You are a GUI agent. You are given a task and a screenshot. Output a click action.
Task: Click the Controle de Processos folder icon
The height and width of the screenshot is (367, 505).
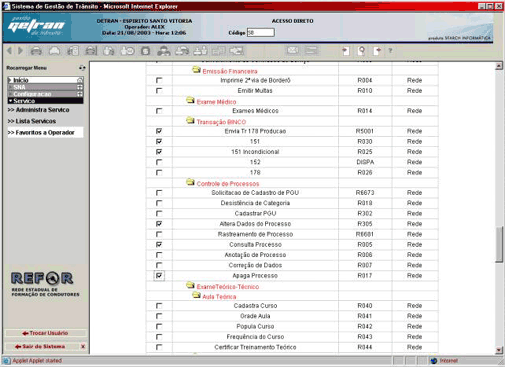click(x=190, y=182)
